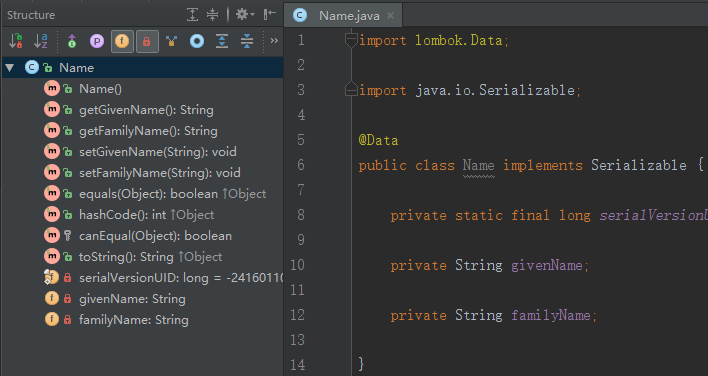
Task: Click protected key icon of canEqual row
Action: point(68,236)
